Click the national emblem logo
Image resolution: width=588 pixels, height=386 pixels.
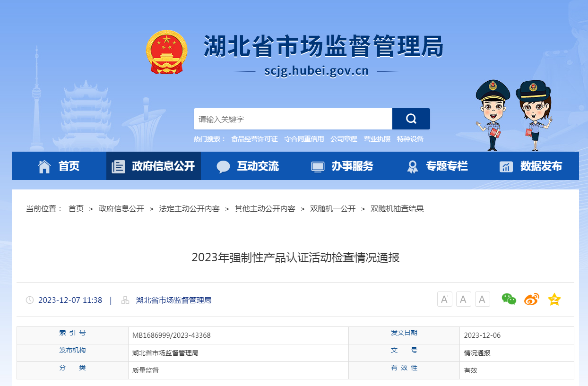coord(166,52)
